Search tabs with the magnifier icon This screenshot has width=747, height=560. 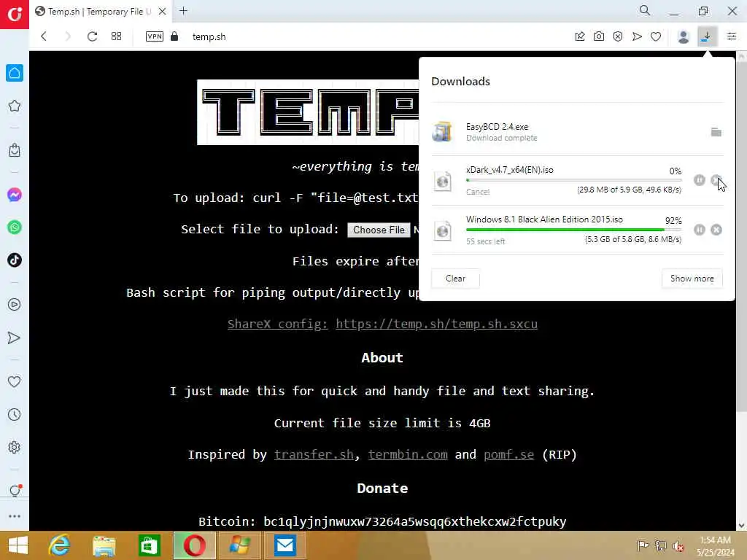(645, 10)
